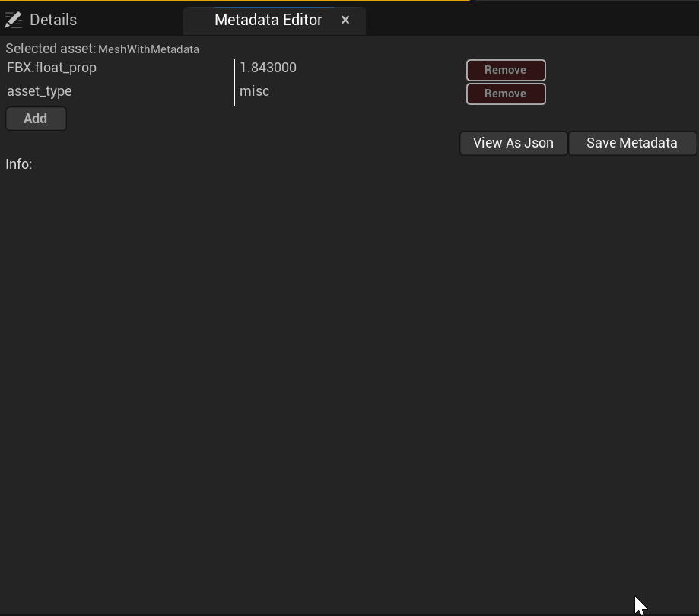
Task: Click the asset_type key text
Action: coord(40,91)
